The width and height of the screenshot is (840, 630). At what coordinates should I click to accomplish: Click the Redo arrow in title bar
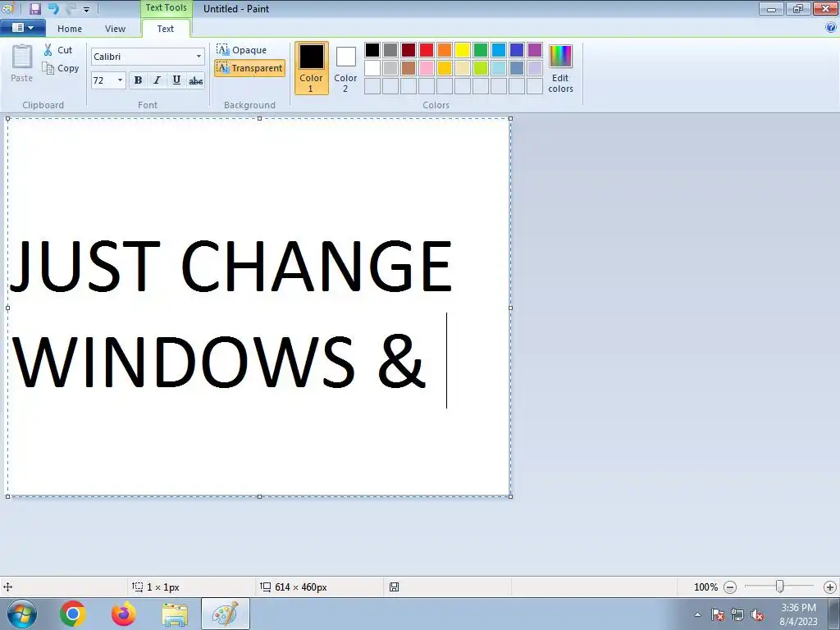tap(71, 8)
